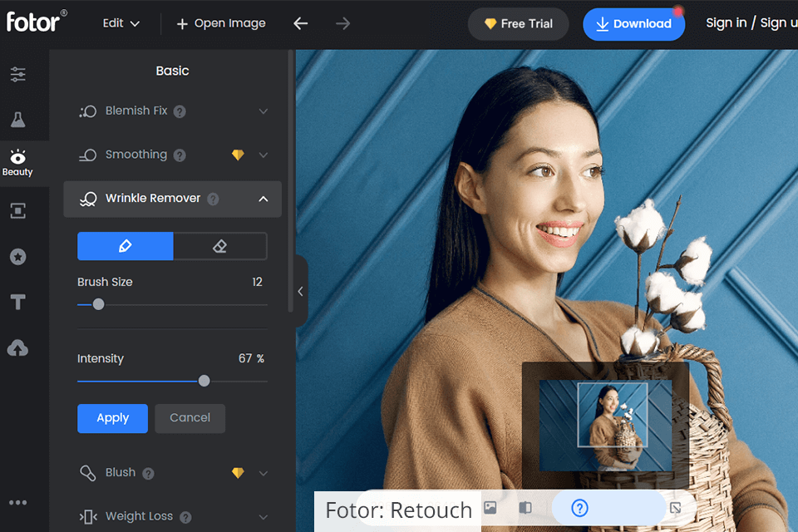Image resolution: width=798 pixels, height=532 pixels.
Task: Toggle the compare split view icon
Action: tap(525, 508)
